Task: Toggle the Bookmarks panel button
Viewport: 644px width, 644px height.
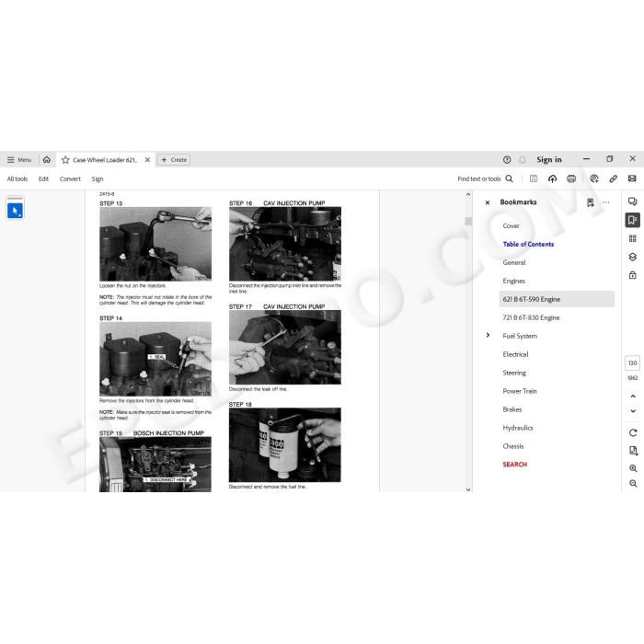Action: click(x=633, y=220)
